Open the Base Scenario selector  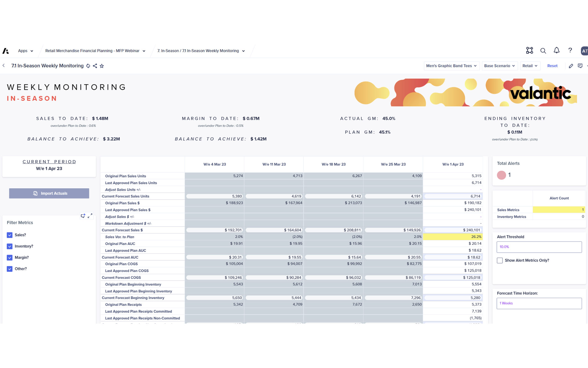click(x=499, y=66)
